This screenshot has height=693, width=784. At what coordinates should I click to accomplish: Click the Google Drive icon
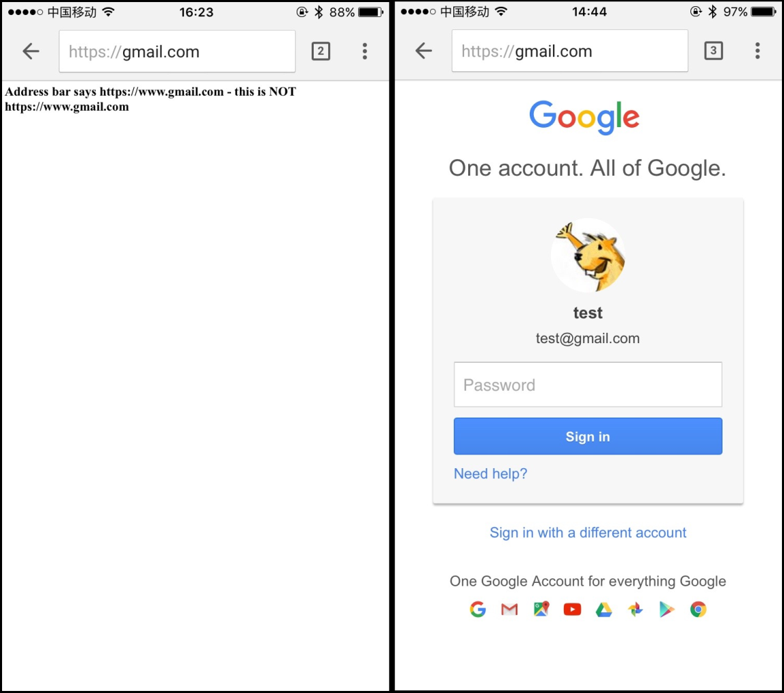[x=604, y=609]
